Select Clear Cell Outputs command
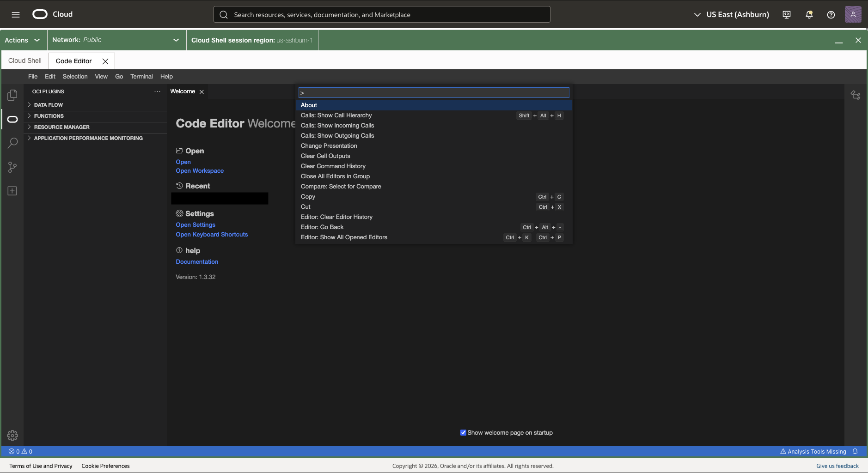This screenshot has width=868, height=473. tap(434, 156)
